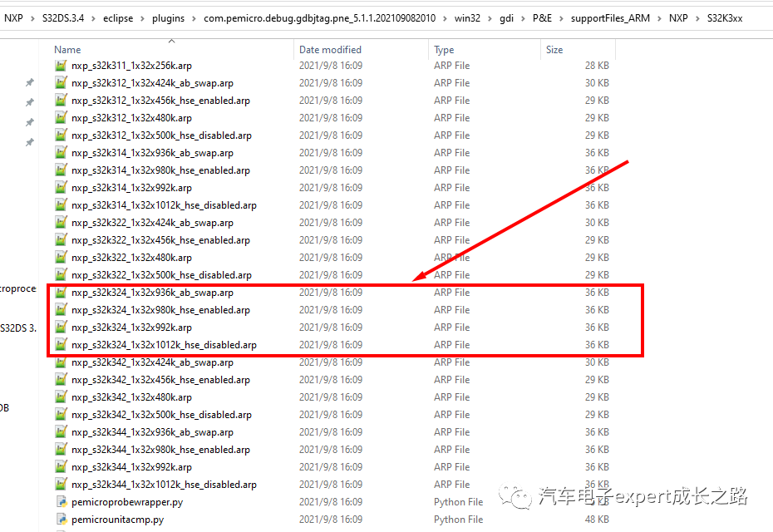Click the third pin icon in sidebar
This screenshot has height=532, width=773.
point(30,122)
